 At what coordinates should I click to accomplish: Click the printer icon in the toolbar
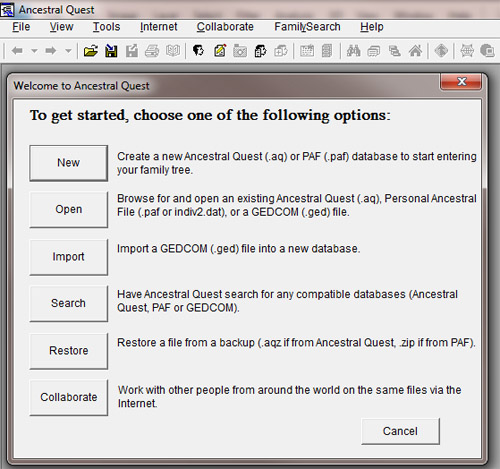pos(152,51)
